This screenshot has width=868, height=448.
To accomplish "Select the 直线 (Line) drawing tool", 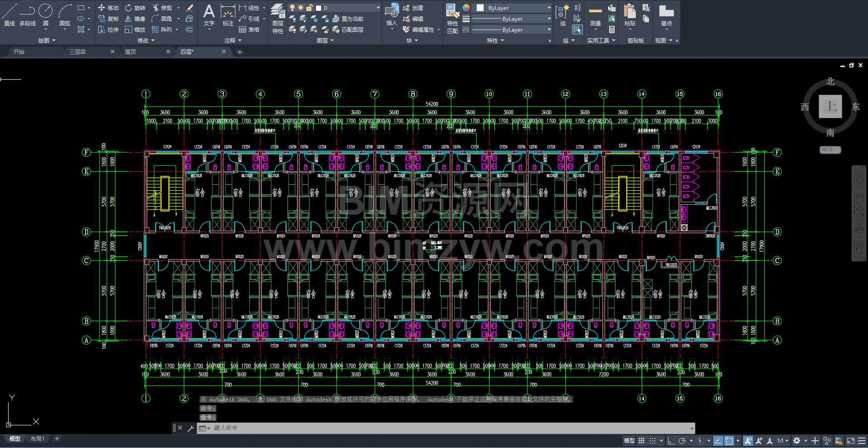I will click(x=10, y=14).
